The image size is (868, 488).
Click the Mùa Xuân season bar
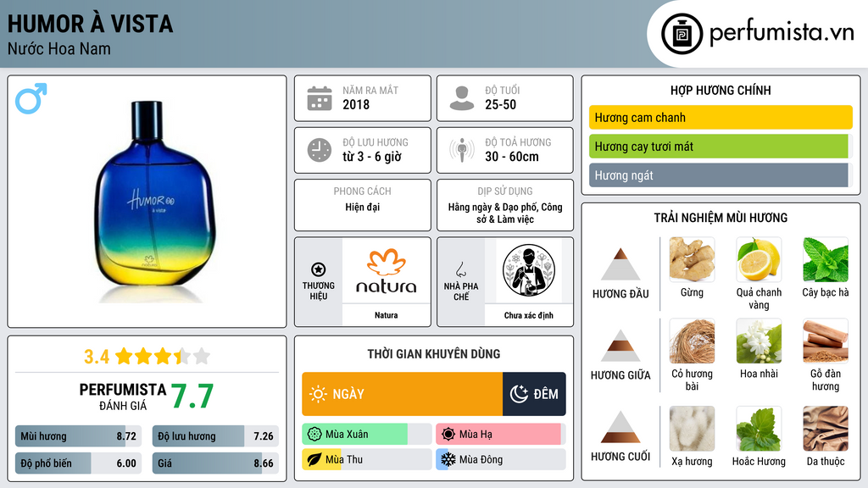coord(367,434)
